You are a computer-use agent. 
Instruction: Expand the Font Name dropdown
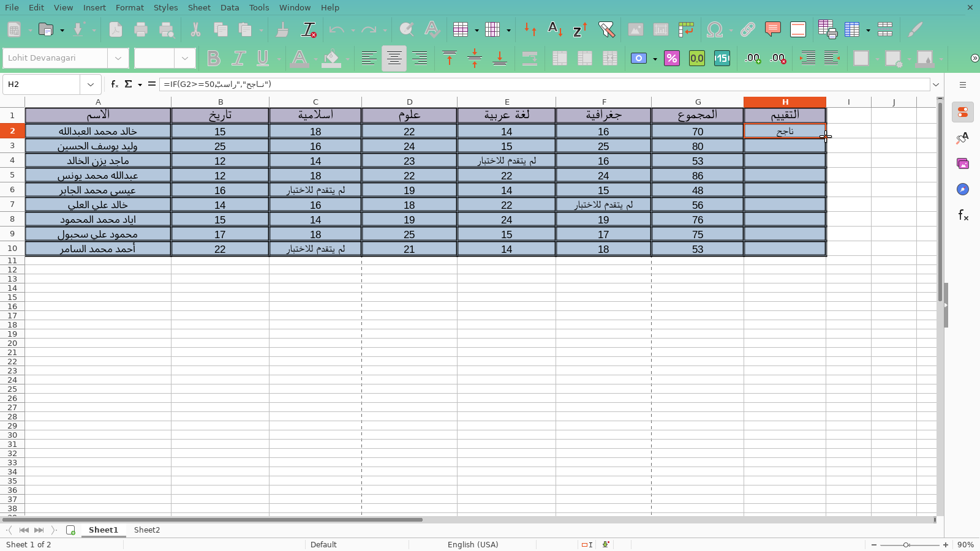click(x=118, y=58)
